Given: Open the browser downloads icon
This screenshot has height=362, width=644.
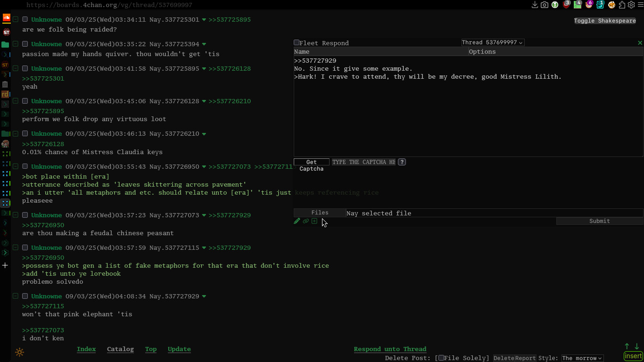Looking at the screenshot, I should (535, 5).
